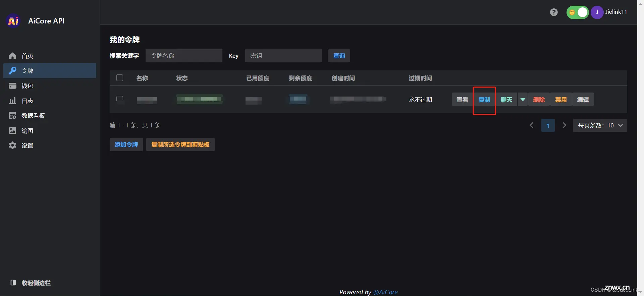The width and height of the screenshot is (644, 296).
Task: Toggle the dark/light theme switch
Action: pos(578,12)
